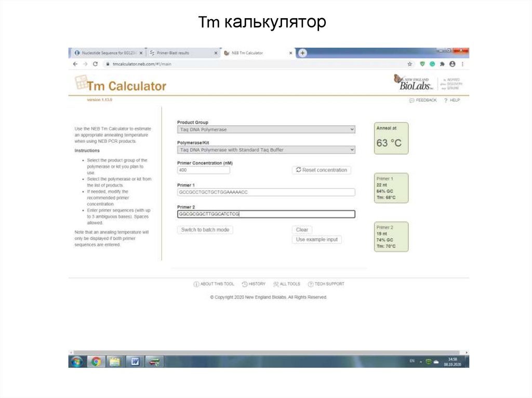
Task: Select the Primer Concentration input field
Action: coord(203,170)
